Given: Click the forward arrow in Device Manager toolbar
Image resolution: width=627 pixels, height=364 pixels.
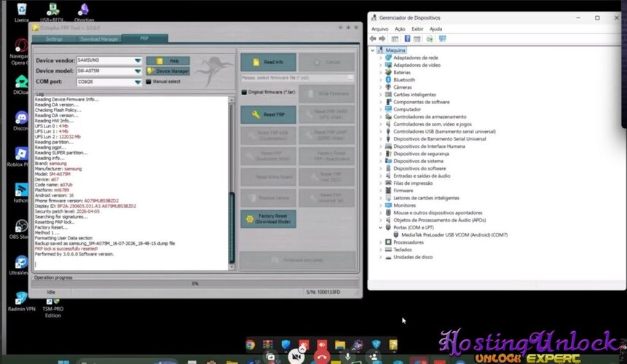Looking at the screenshot, I should pos(382,39).
